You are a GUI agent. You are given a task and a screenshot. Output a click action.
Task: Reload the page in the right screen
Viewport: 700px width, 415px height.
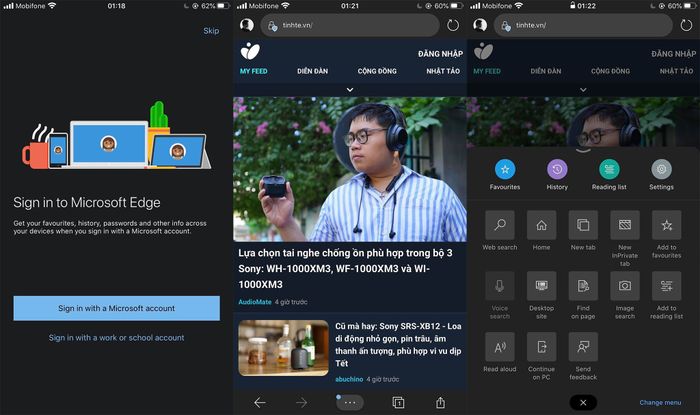pos(686,25)
